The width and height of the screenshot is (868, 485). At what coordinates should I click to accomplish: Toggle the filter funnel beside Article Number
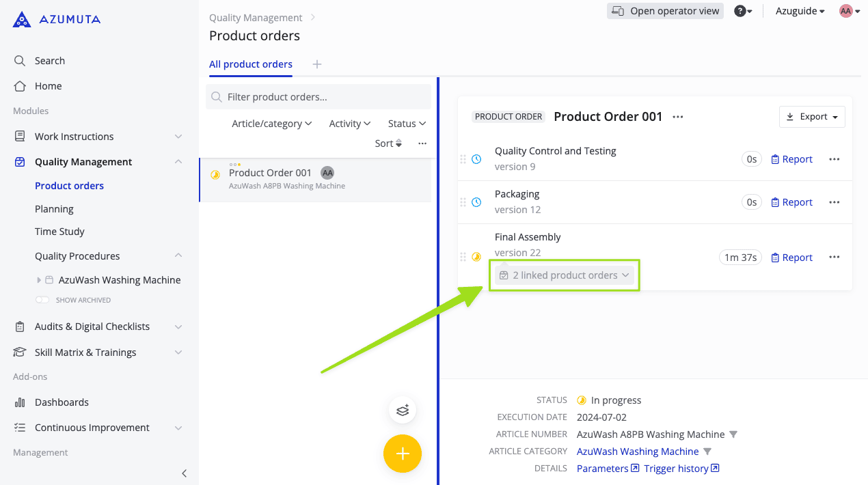(733, 434)
